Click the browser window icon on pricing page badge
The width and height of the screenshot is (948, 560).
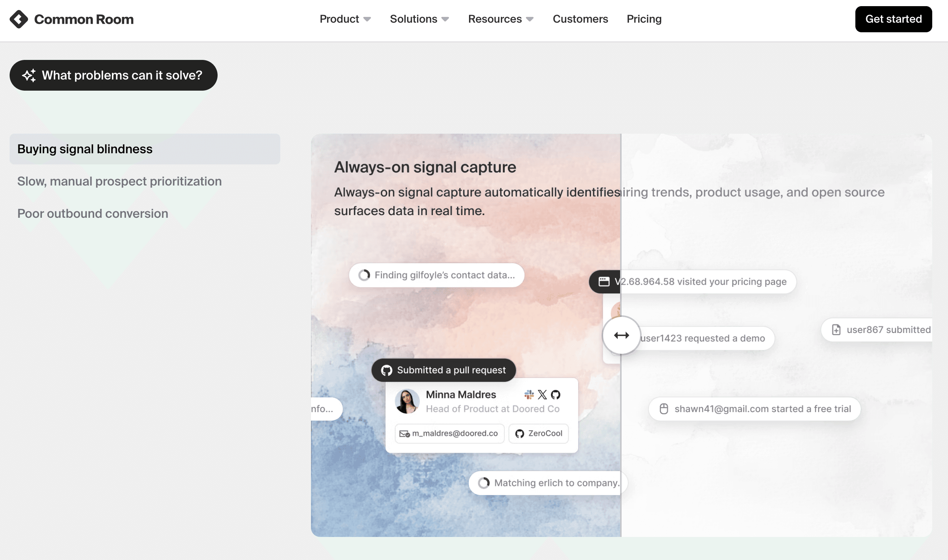coord(604,282)
